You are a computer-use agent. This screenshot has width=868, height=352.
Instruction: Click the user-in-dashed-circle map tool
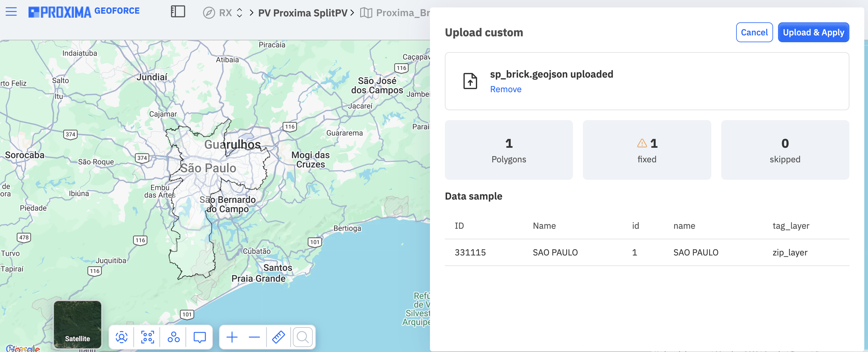(122, 337)
